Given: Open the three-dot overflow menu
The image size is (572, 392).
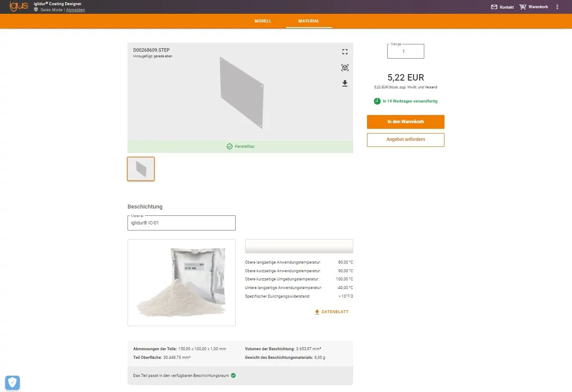Looking at the screenshot, I should 557,7.
